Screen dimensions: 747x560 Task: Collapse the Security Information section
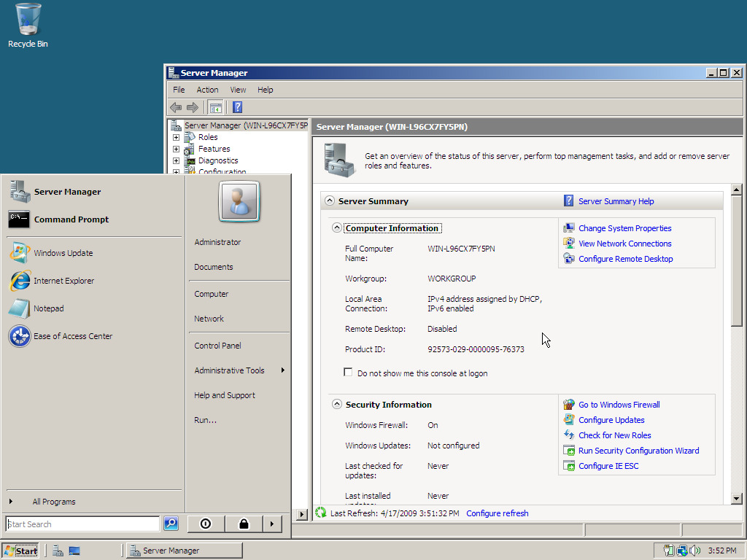(x=336, y=404)
